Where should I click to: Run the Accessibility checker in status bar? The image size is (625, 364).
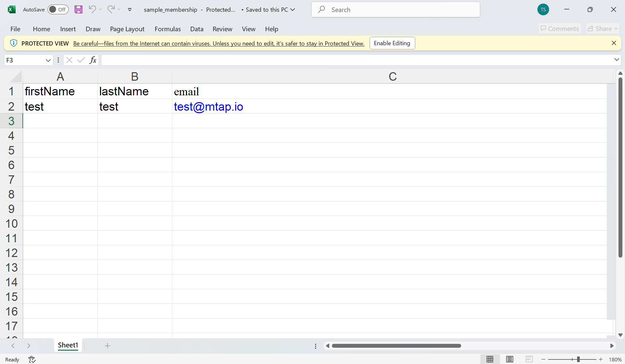point(32,359)
